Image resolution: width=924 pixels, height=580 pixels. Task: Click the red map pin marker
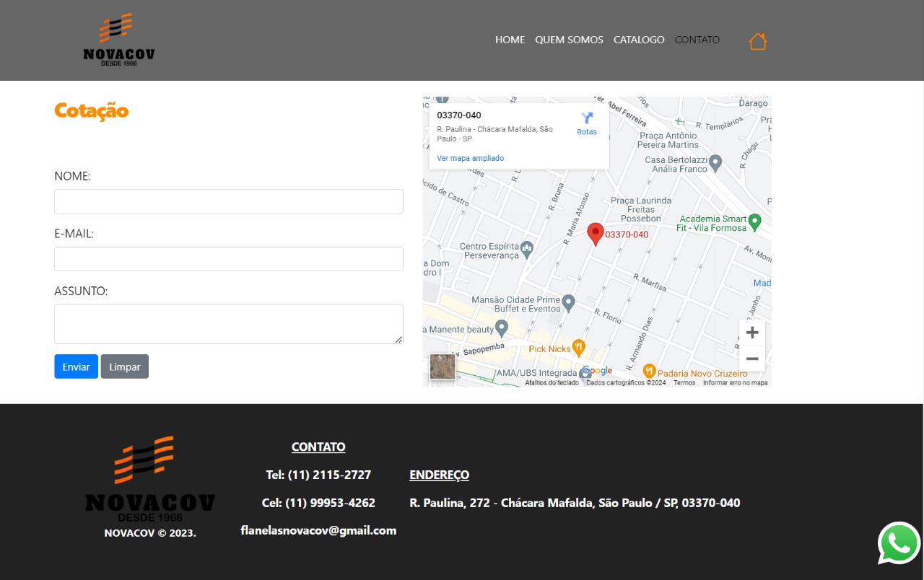tap(595, 233)
